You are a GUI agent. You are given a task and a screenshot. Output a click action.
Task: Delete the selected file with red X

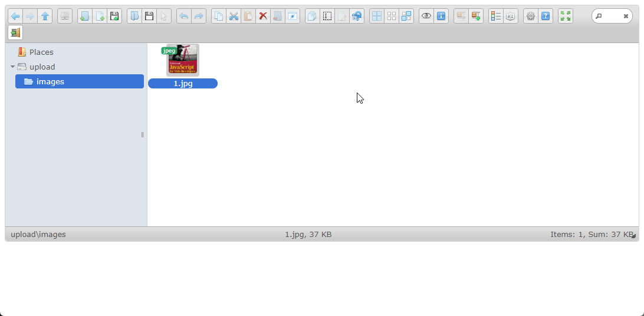263,16
